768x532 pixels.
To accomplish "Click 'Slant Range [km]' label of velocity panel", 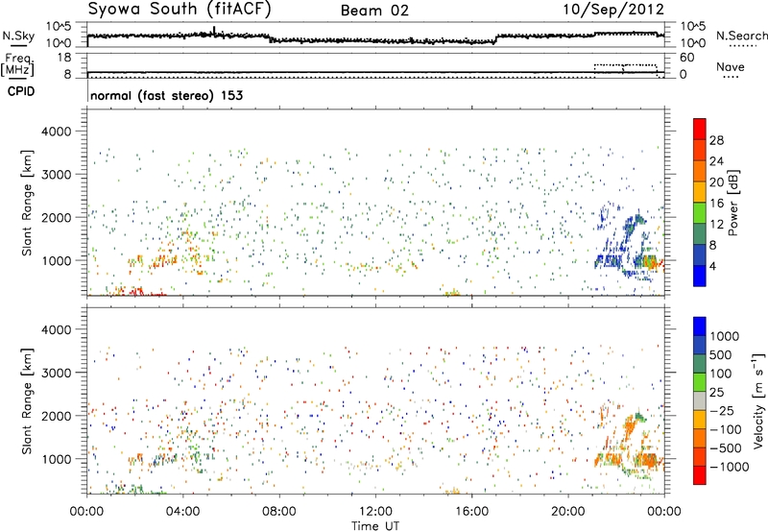I will point(27,400).
